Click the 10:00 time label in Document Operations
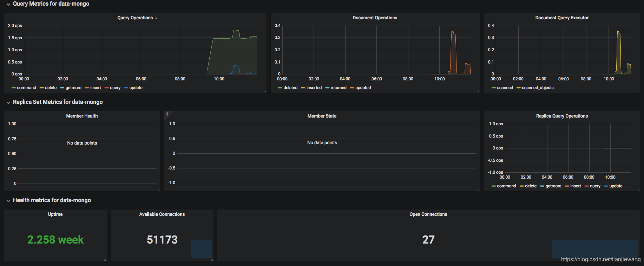644x266 pixels. (x=440, y=79)
